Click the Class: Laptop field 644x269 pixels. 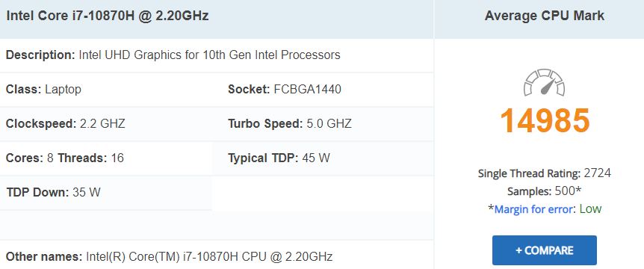click(43, 89)
